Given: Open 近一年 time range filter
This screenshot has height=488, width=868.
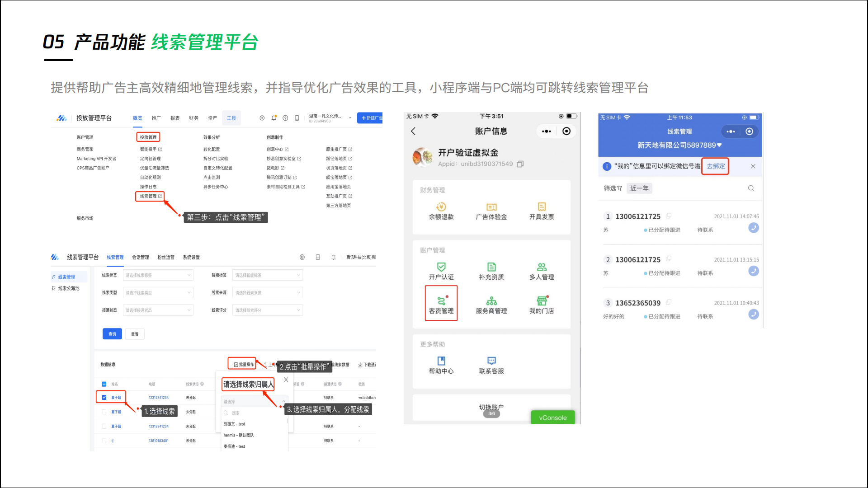Looking at the screenshot, I should tap(639, 188).
